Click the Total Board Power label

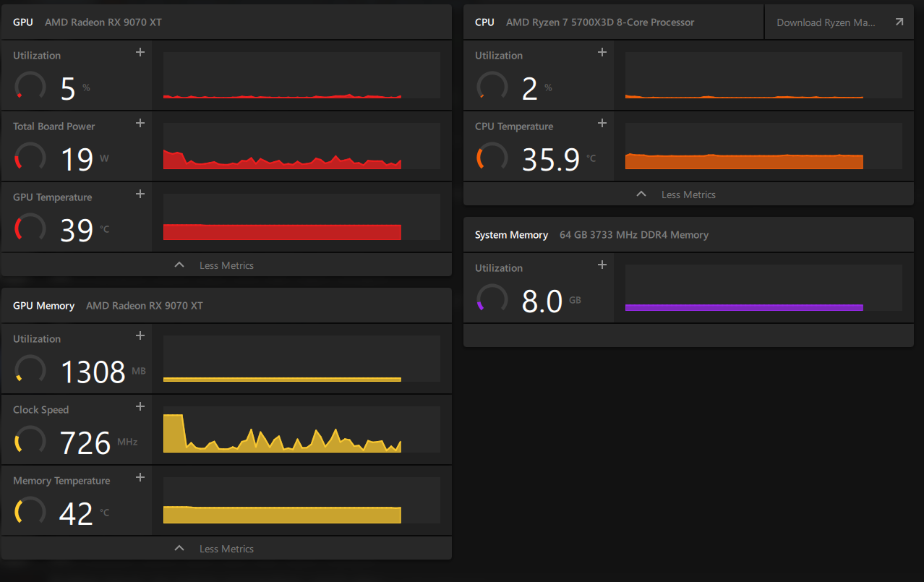(54, 127)
